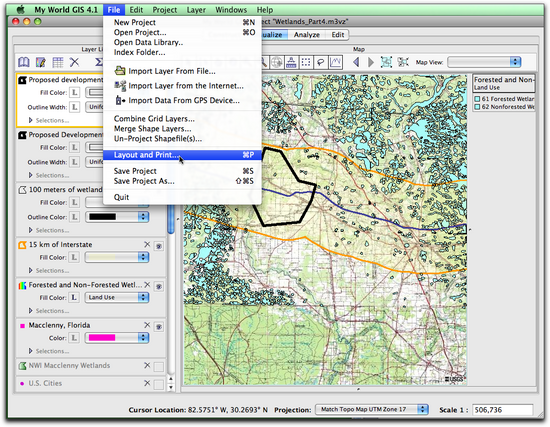Click the remove layer X toolbar icon

[x=74, y=62]
